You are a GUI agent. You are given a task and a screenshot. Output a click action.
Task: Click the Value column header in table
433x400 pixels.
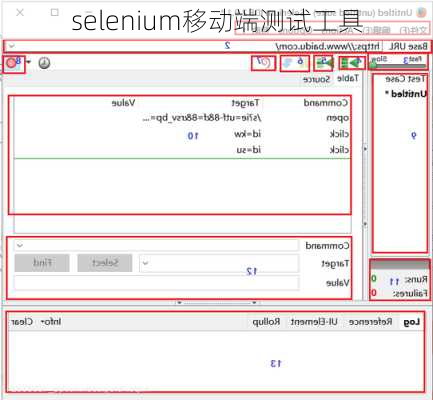click(123, 103)
